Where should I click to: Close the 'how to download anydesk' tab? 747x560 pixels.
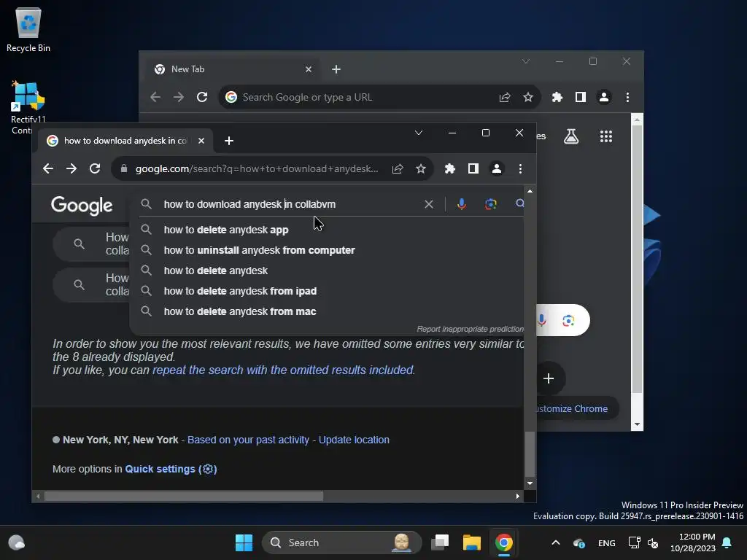201,141
